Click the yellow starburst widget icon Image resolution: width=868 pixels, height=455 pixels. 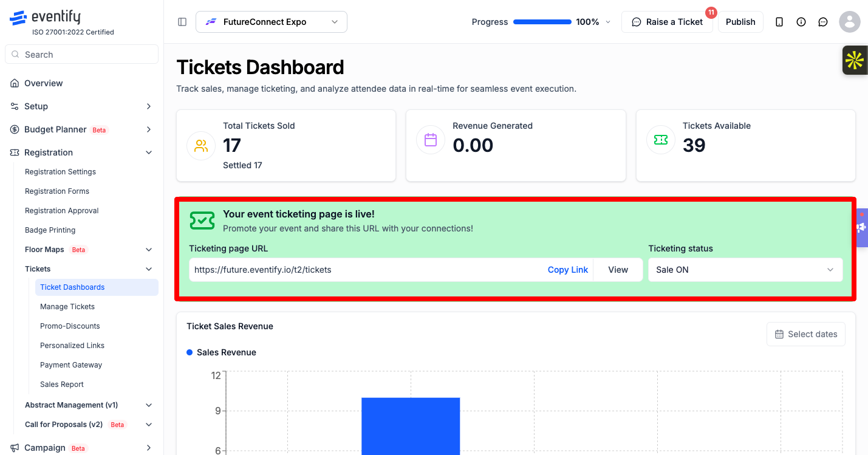pyautogui.click(x=855, y=60)
